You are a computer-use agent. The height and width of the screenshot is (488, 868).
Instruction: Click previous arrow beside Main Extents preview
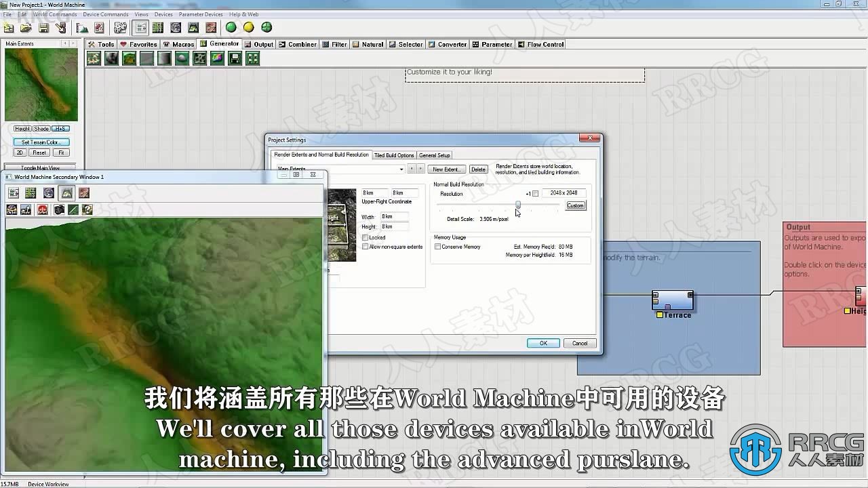65,44
